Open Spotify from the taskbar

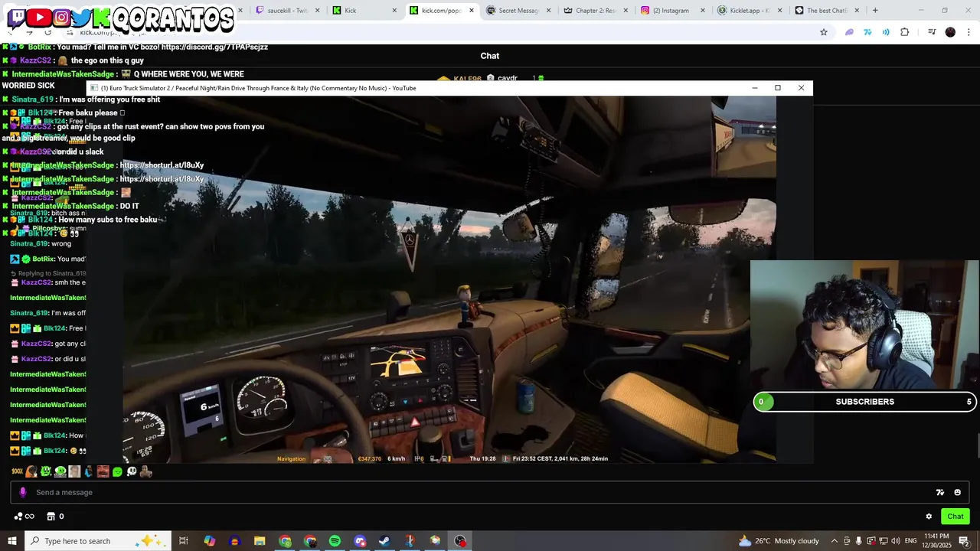point(335,541)
